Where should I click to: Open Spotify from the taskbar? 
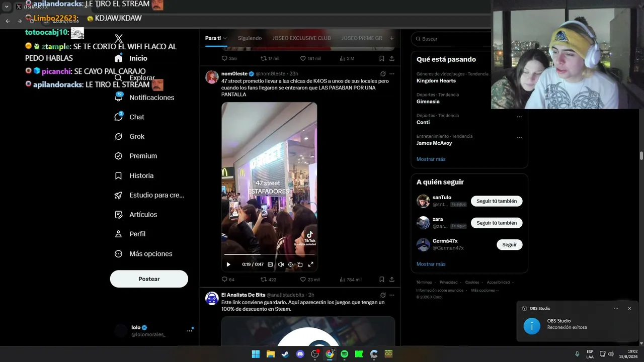click(x=344, y=354)
